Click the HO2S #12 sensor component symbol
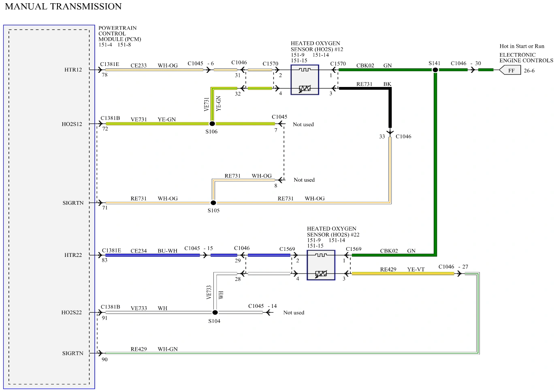The height and width of the screenshot is (392, 556). pos(305,80)
